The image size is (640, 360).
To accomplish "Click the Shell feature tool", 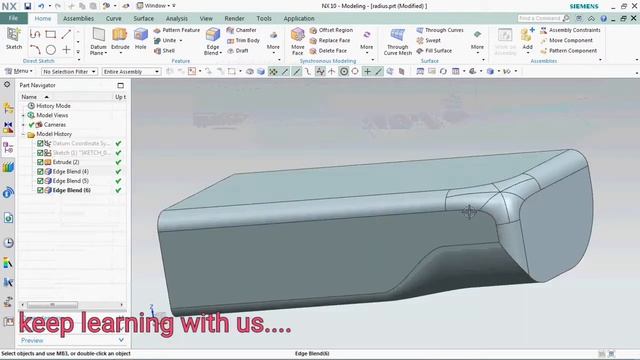I will 164,51.
